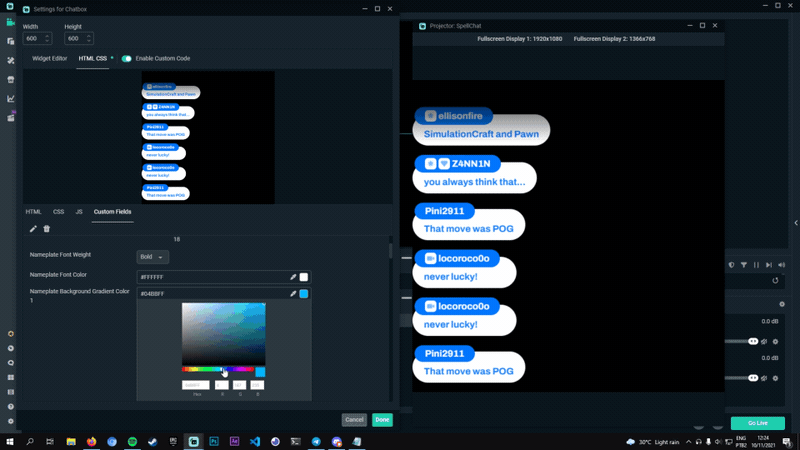800x450 pixels.
Task: Open the settings gear at the sidebar bottom
Action: coord(10,421)
